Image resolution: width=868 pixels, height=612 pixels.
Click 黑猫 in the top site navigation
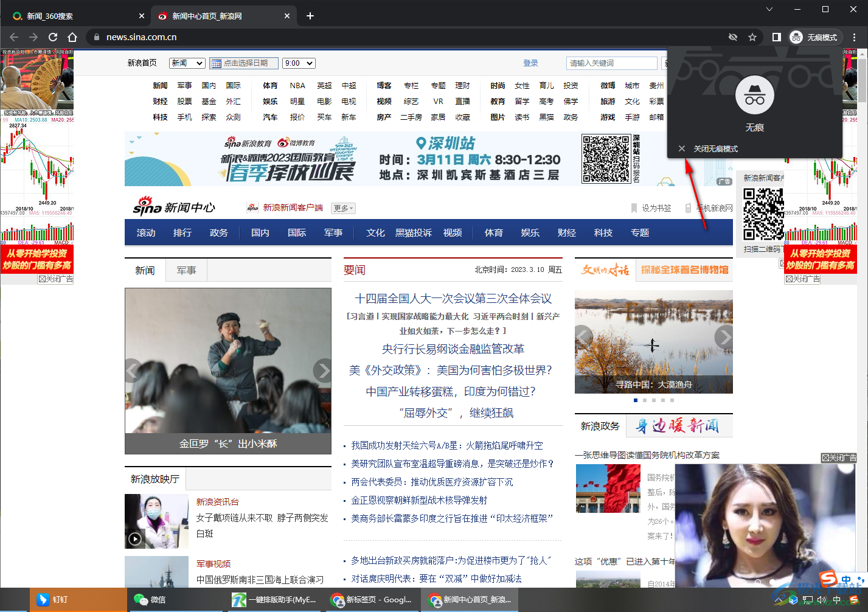click(x=546, y=117)
